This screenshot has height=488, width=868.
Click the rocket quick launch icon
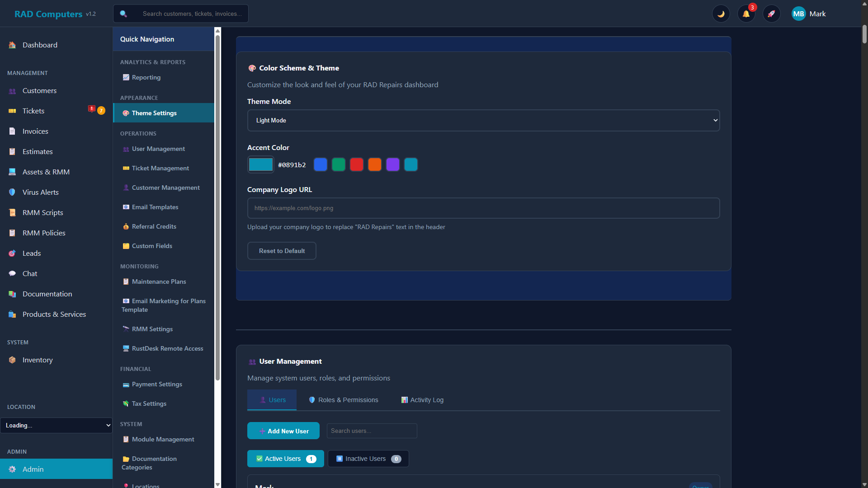pos(771,14)
